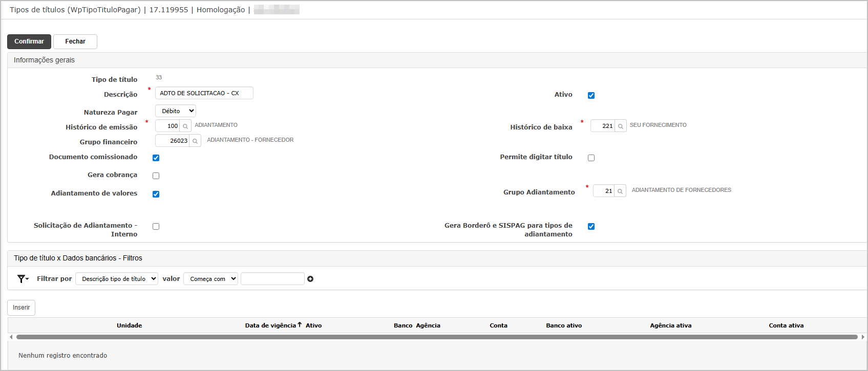
Task: Click the Histórico de baixa search icon
Action: click(620, 126)
